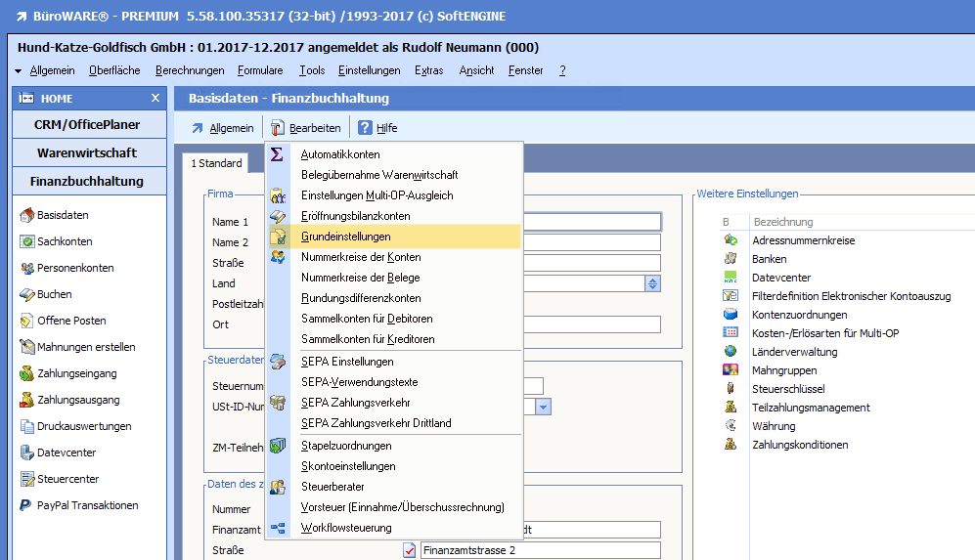Screen dimensions: 975x560
Task: Switch to the 1 Standard tab
Action: point(216,163)
